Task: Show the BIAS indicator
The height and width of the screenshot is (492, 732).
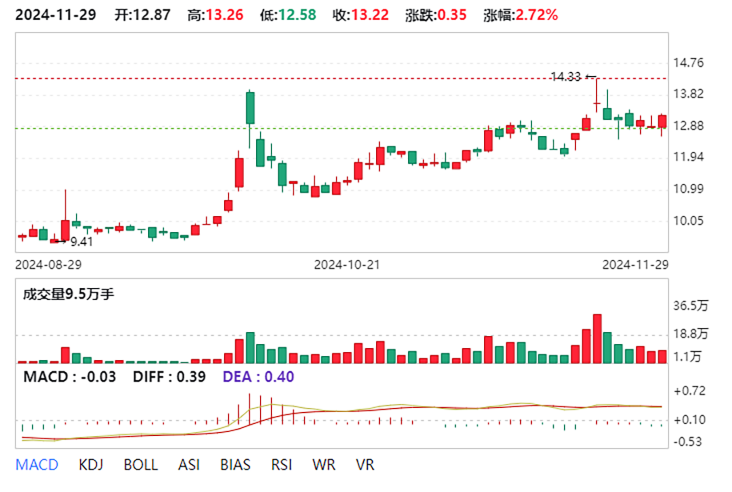Action: [234, 465]
